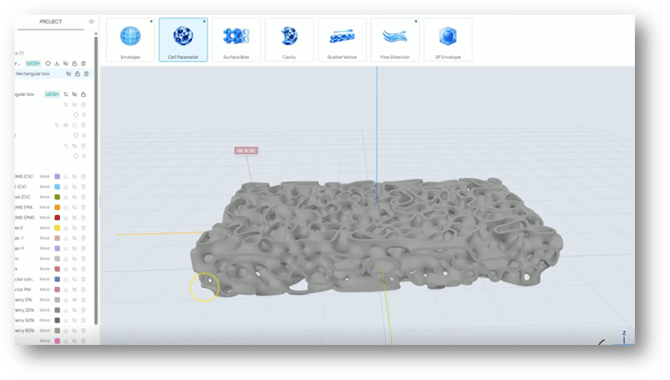The image size is (670, 380).
Task: Toggle project panel eye icon
Action: click(x=91, y=21)
